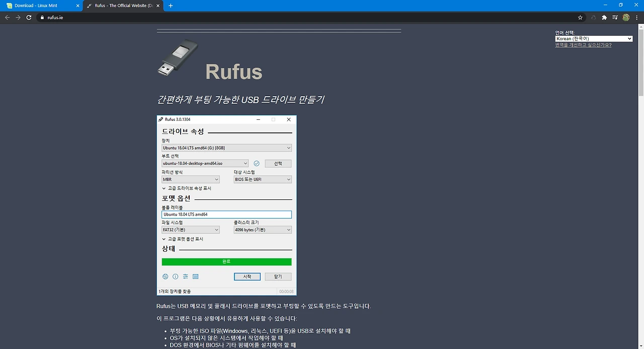The height and width of the screenshot is (349, 644).
Task: Open the Chrome profile avatar
Action: (x=626, y=17)
